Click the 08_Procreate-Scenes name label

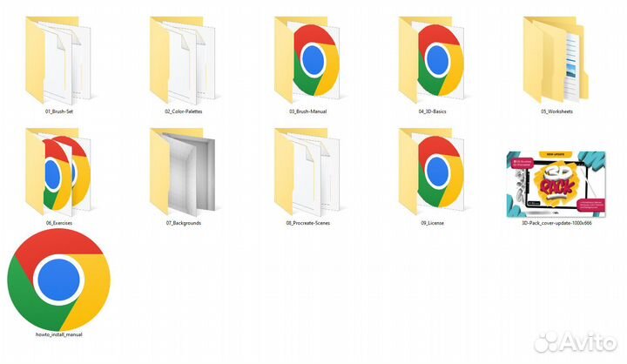point(308,223)
